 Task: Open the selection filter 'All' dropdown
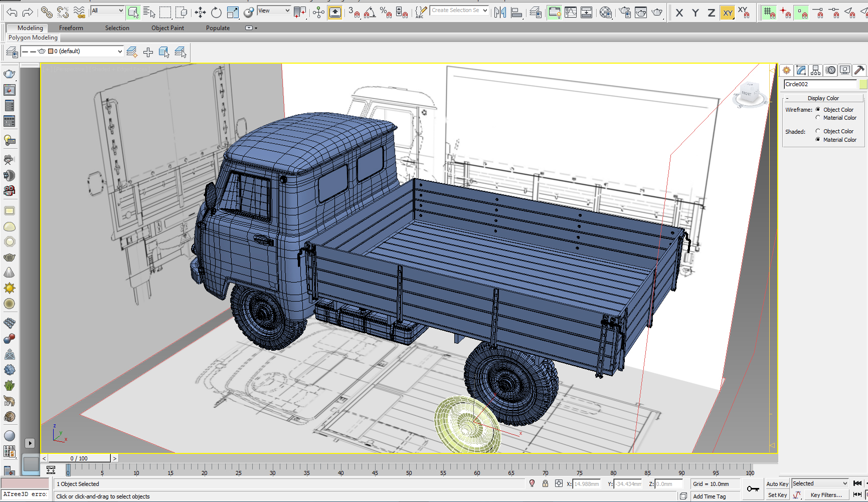(107, 11)
